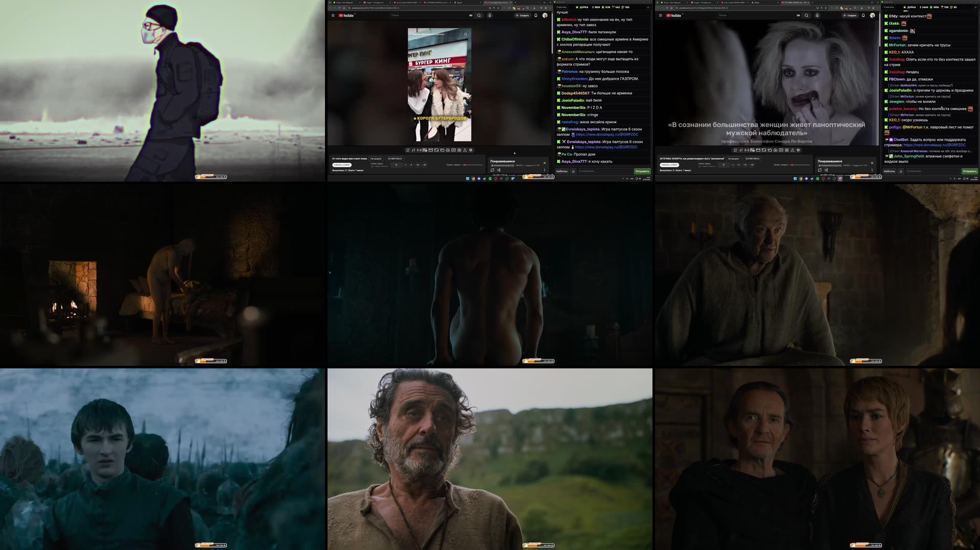Click Создать button in Burger King video window
980x550 pixels.
(x=522, y=15)
